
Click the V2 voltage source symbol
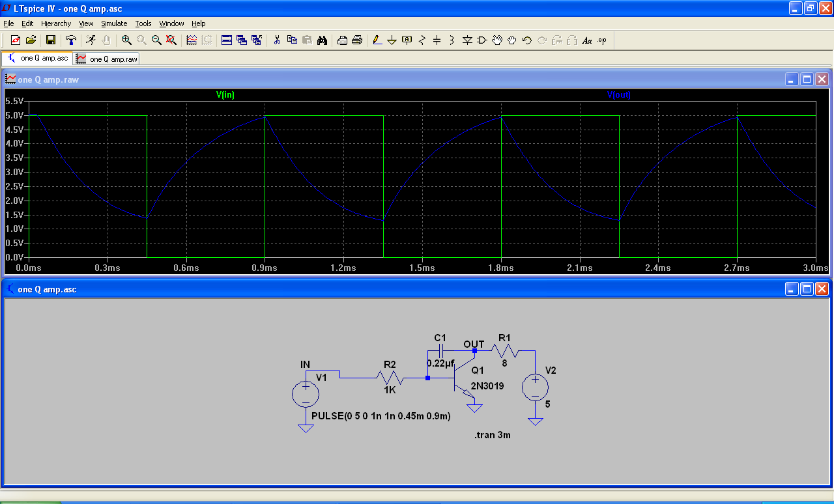(536, 387)
